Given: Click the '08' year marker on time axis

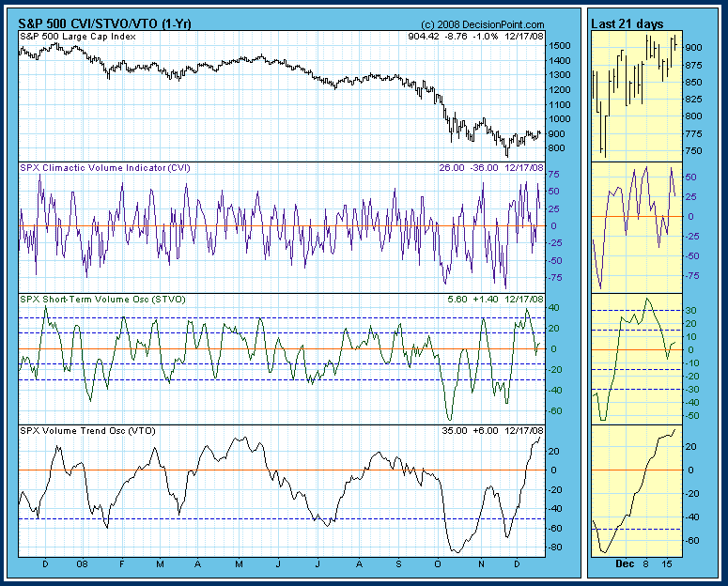Looking at the screenshot, I should tap(82, 564).
